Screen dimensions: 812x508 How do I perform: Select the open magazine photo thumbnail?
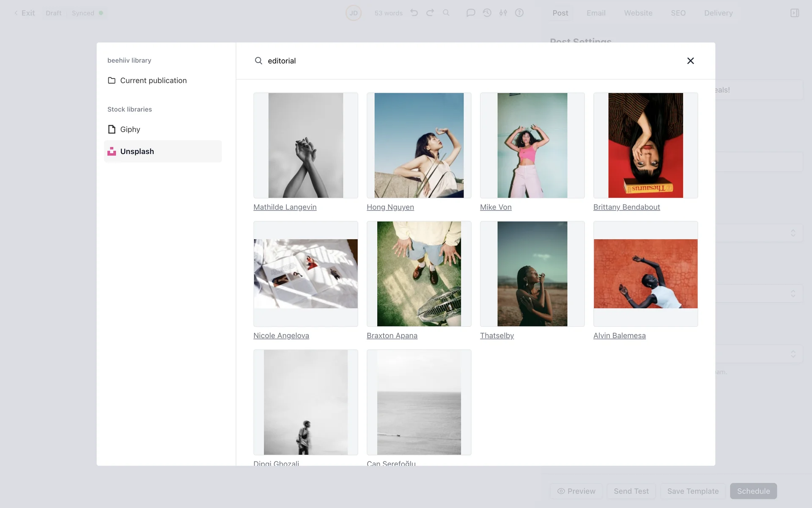[305, 273]
